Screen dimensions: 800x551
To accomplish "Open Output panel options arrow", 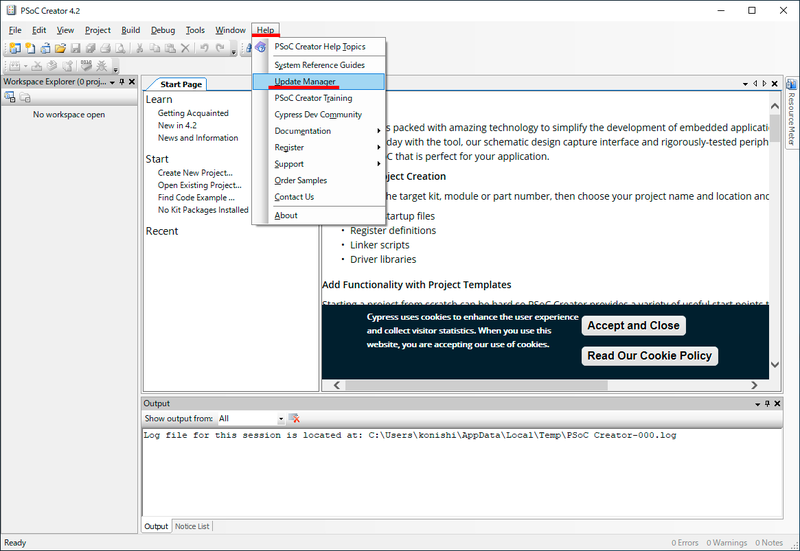I will click(x=758, y=404).
